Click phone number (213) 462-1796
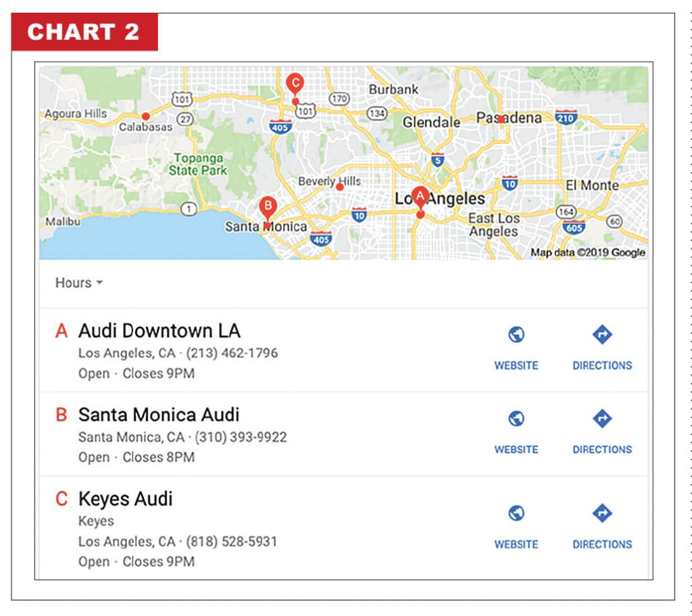 [232, 353]
